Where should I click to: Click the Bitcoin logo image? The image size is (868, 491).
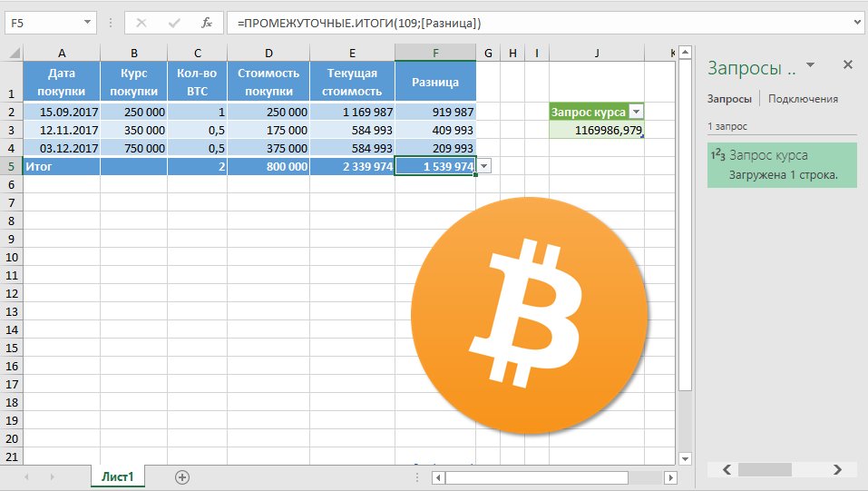click(x=529, y=315)
